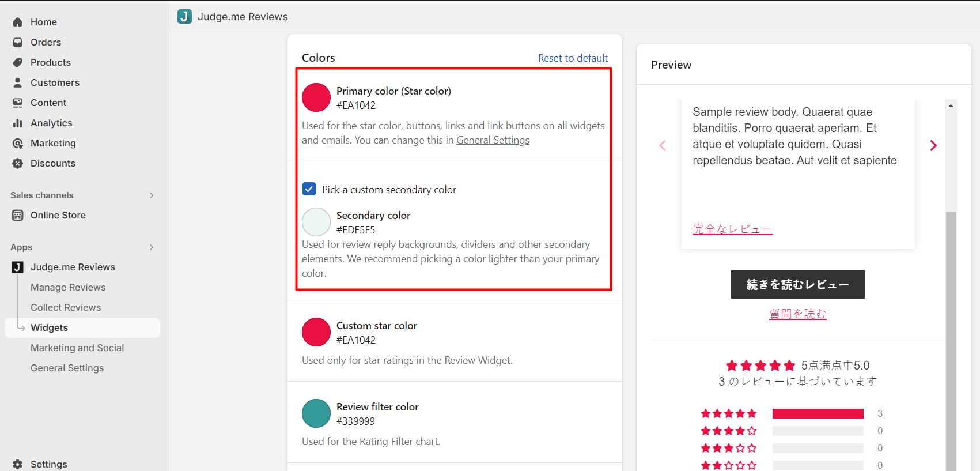980x471 pixels.
Task: Click Reset to default link
Action: [573, 58]
